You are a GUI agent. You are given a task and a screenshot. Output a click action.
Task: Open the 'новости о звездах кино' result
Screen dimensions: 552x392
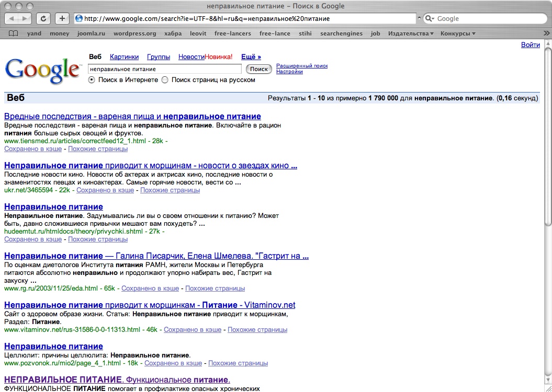point(151,166)
